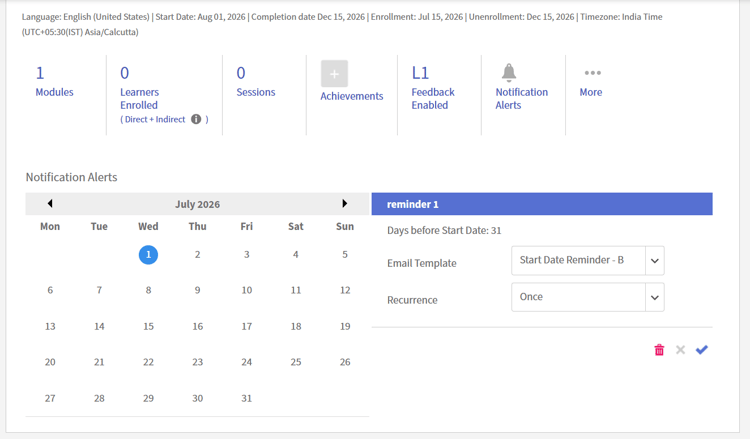View Learners Enrolled list
This screenshot has width=750, height=439.
tap(139, 99)
